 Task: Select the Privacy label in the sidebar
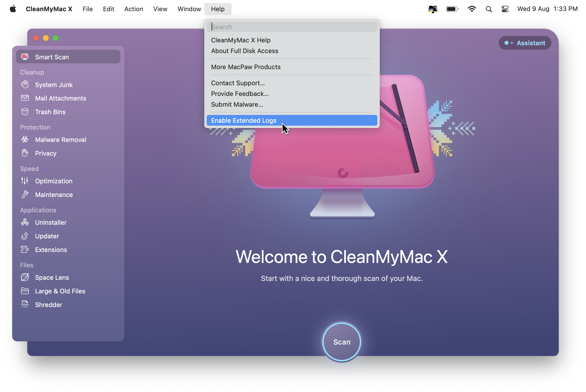[x=46, y=153]
